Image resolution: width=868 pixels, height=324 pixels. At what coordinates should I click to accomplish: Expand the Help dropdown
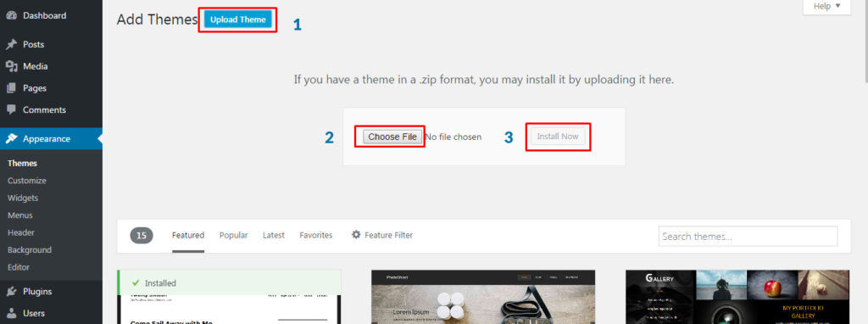click(x=827, y=7)
